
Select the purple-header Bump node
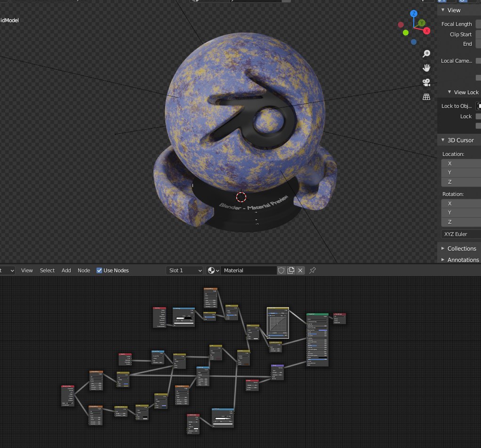click(277, 373)
